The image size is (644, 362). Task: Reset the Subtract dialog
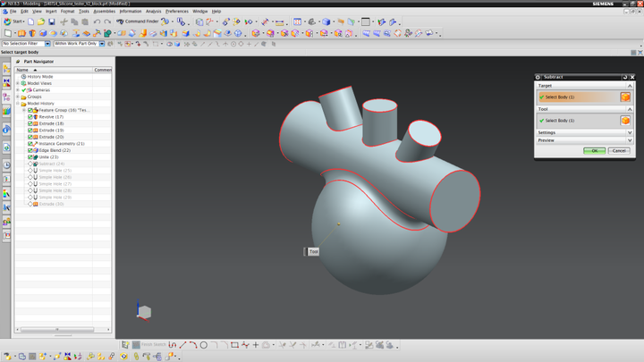tap(624, 77)
